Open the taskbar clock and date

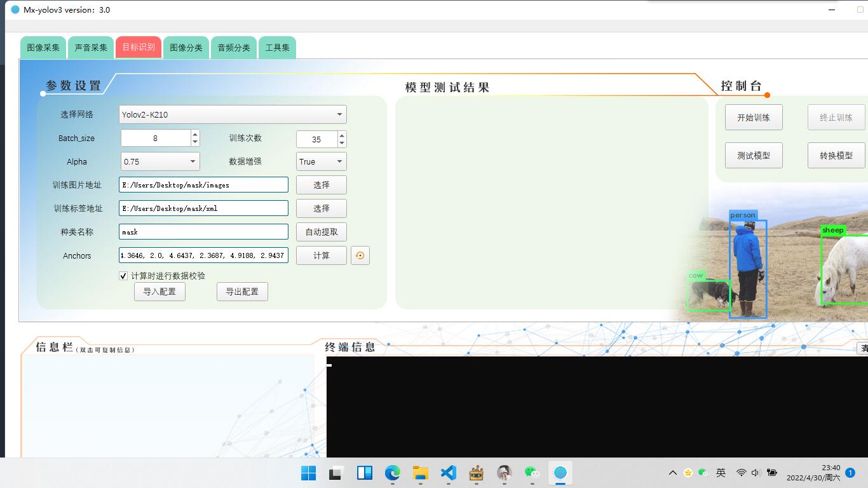813,473
